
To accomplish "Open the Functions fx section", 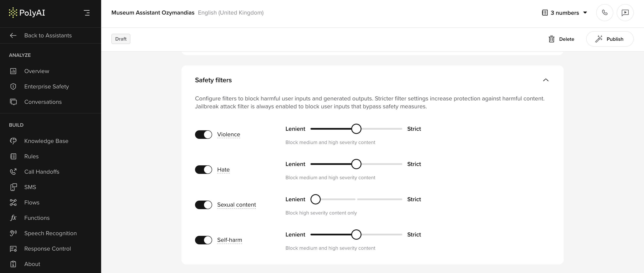I will pos(37,218).
